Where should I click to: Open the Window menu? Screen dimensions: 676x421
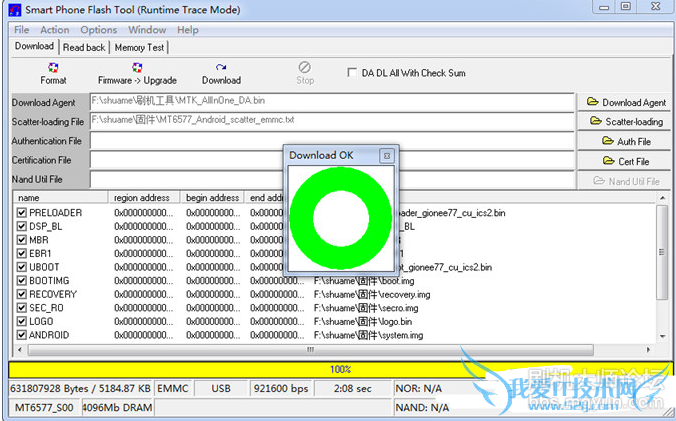(147, 30)
